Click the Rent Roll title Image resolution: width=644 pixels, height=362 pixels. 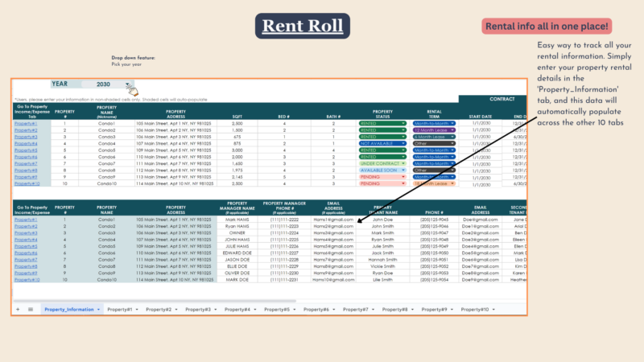[x=303, y=26]
